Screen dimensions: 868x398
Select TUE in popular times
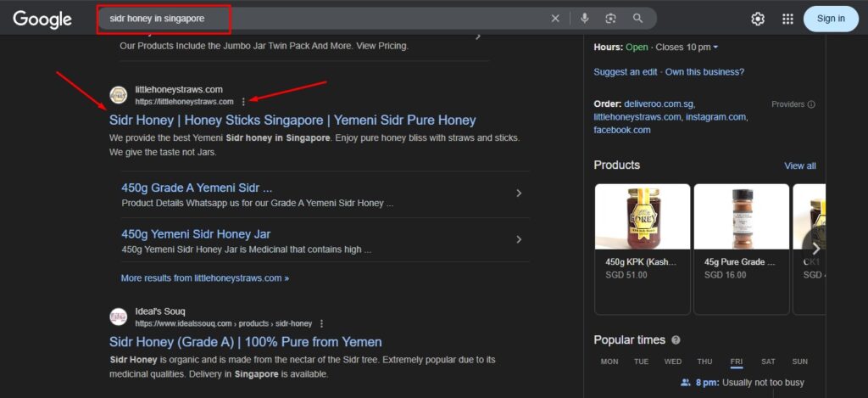(x=641, y=362)
